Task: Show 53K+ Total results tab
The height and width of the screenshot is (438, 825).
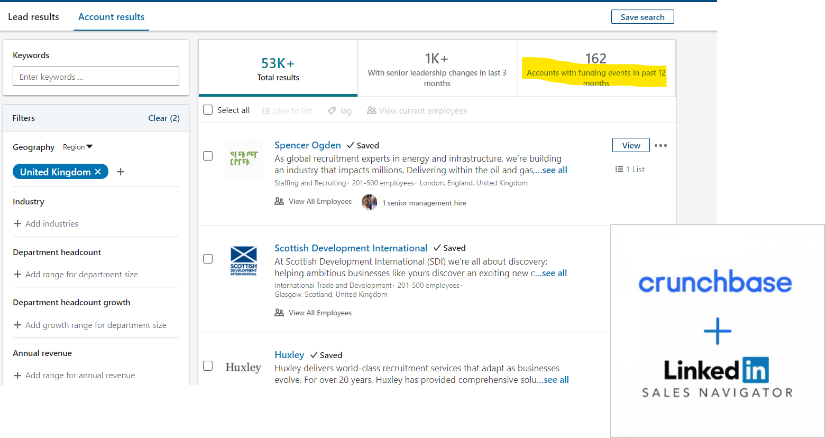Action: (278, 68)
